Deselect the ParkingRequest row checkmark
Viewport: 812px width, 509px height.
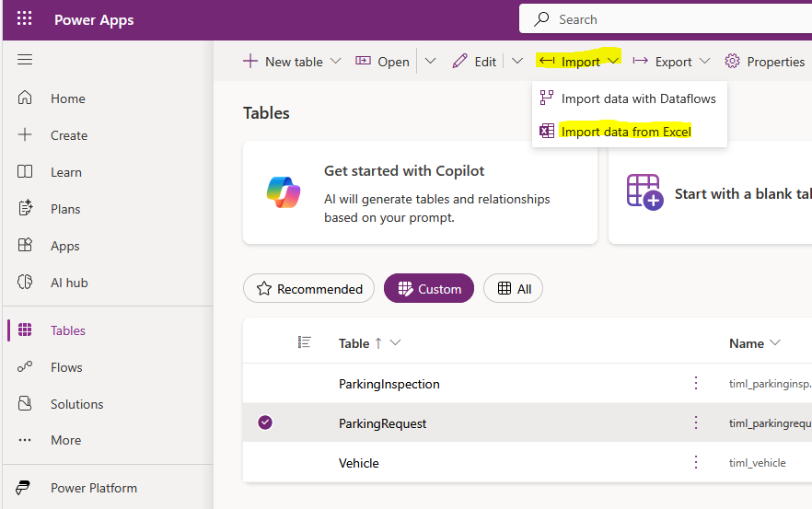click(x=265, y=422)
